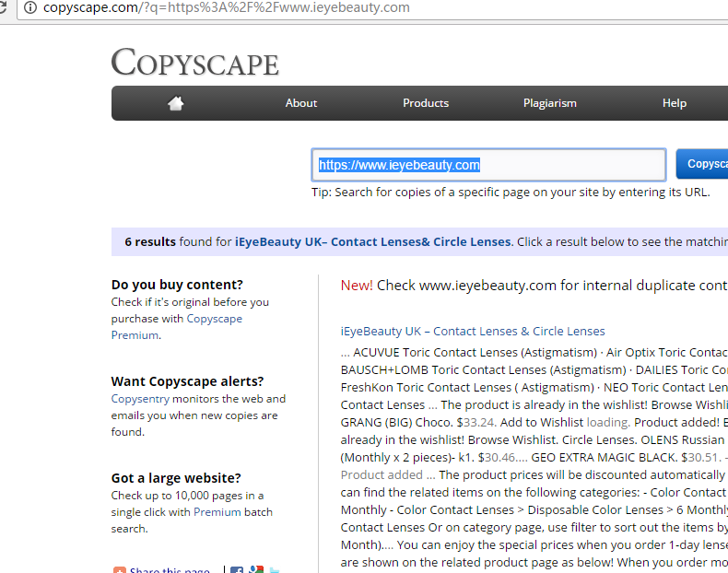728x573 pixels.
Task: Click the Twitter share icon
Action: pos(275,570)
